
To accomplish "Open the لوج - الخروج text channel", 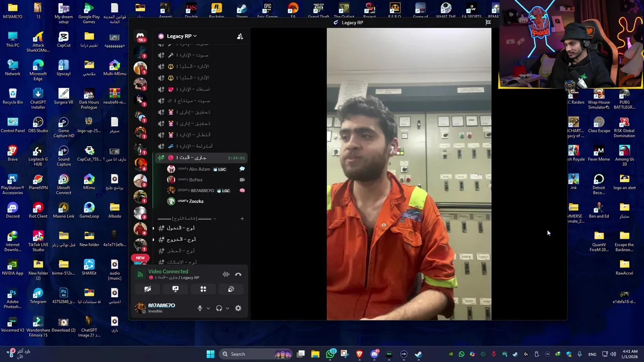I will point(201,239).
